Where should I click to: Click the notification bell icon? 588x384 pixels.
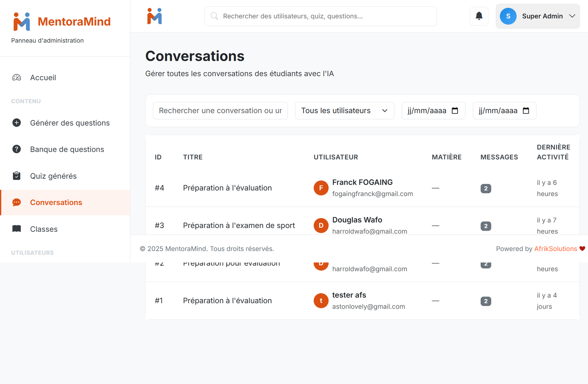[x=479, y=16]
